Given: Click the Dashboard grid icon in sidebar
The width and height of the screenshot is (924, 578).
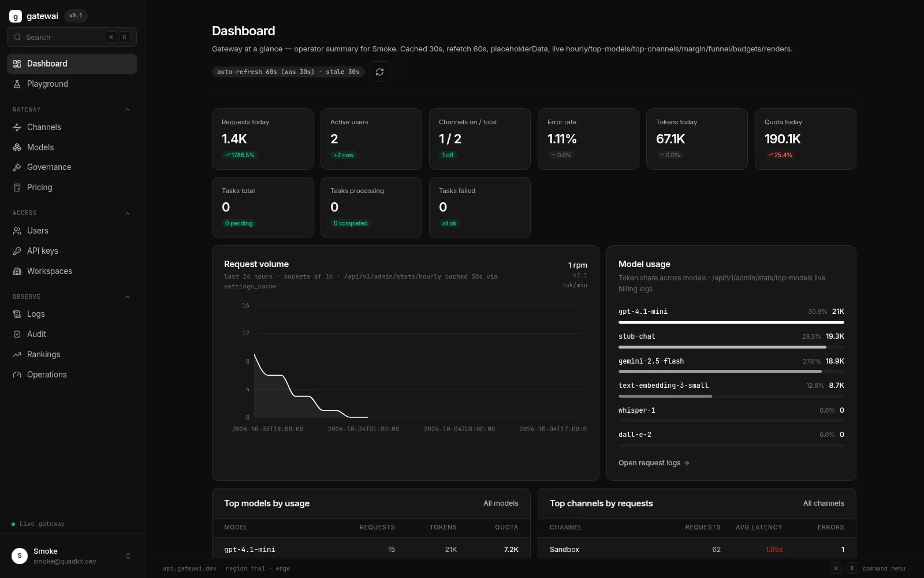Looking at the screenshot, I should coord(17,64).
